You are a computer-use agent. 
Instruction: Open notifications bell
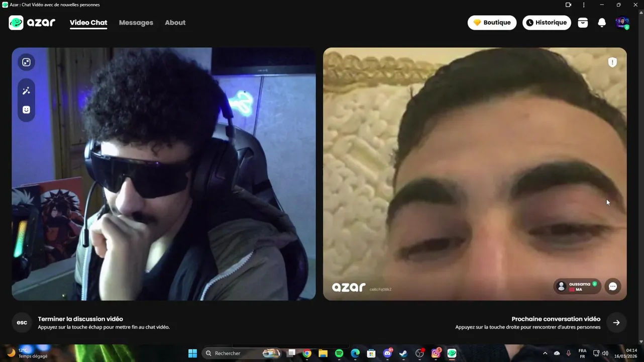click(602, 23)
